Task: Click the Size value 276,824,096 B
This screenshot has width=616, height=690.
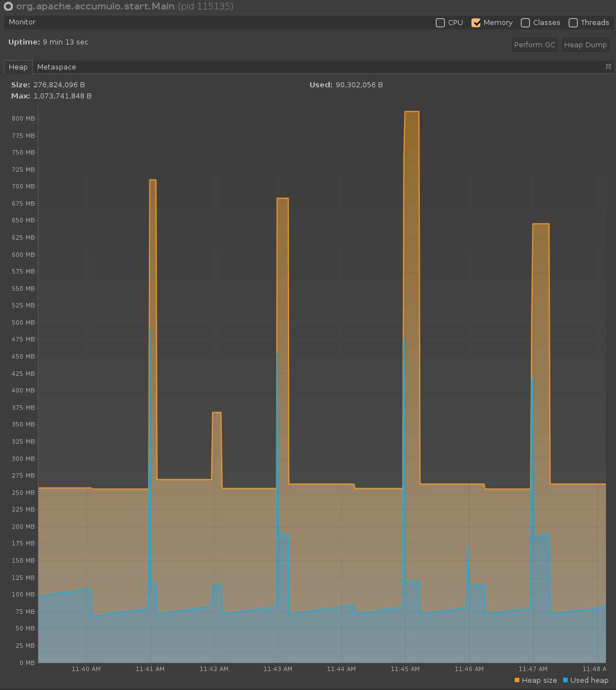Action: point(59,85)
